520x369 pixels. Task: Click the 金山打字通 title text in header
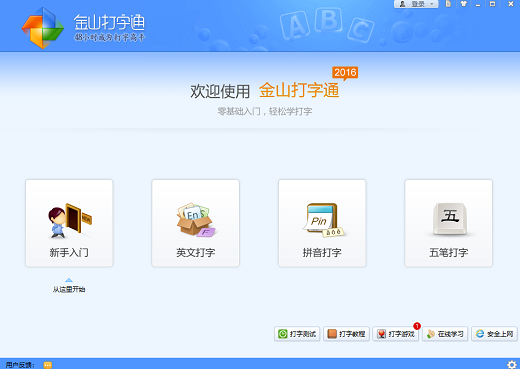pos(109,22)
